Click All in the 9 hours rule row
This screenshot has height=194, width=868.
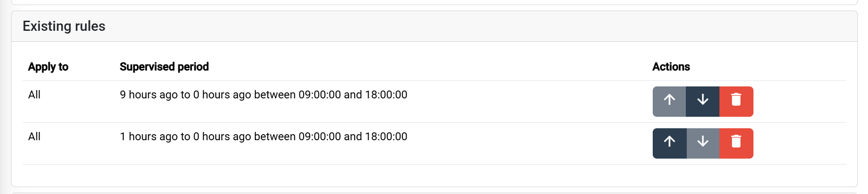(34, 95)
